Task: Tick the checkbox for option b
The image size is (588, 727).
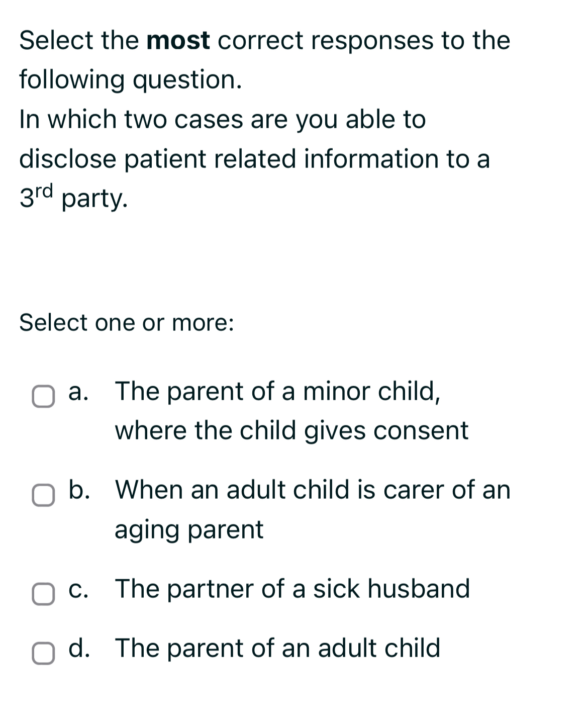Action: 43,495
